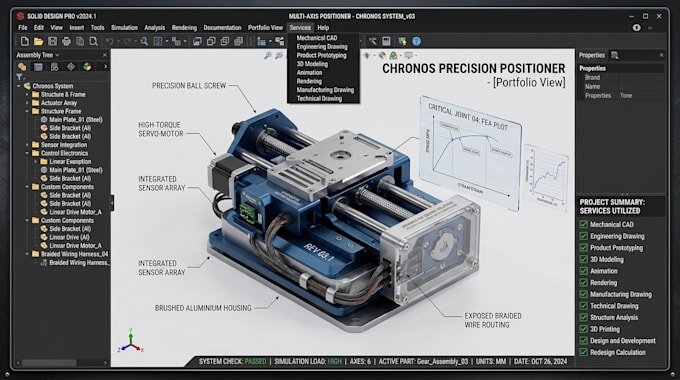This screenshot has width=680, height=380.
Task: Select Product Prototyping from Services menu
Action: [321, 55]
